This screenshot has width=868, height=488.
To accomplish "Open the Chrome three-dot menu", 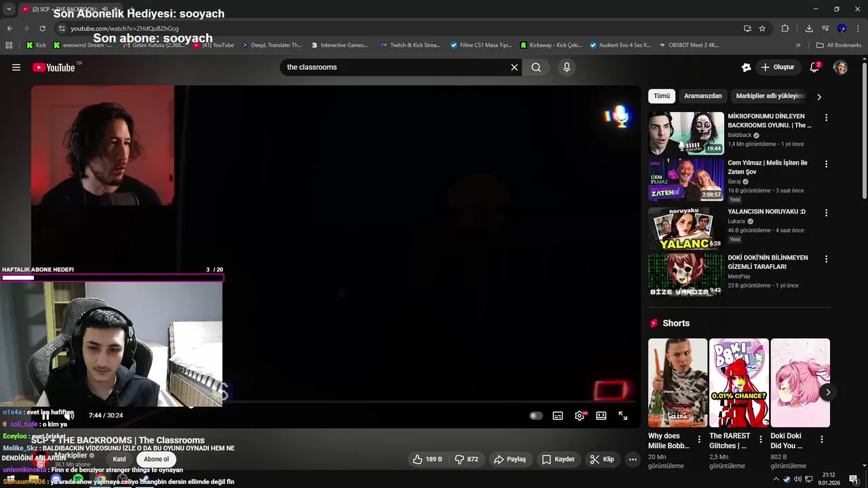I will click(859, 28).
